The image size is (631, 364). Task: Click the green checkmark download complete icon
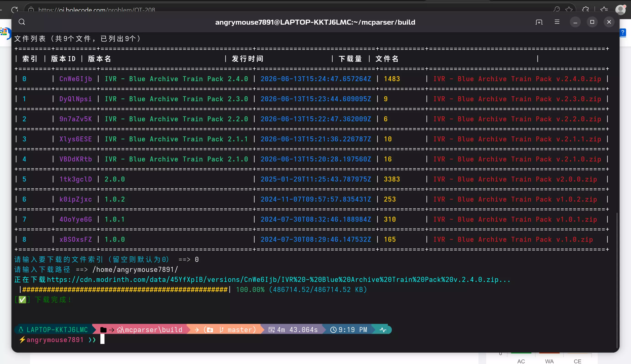[22, 299]
